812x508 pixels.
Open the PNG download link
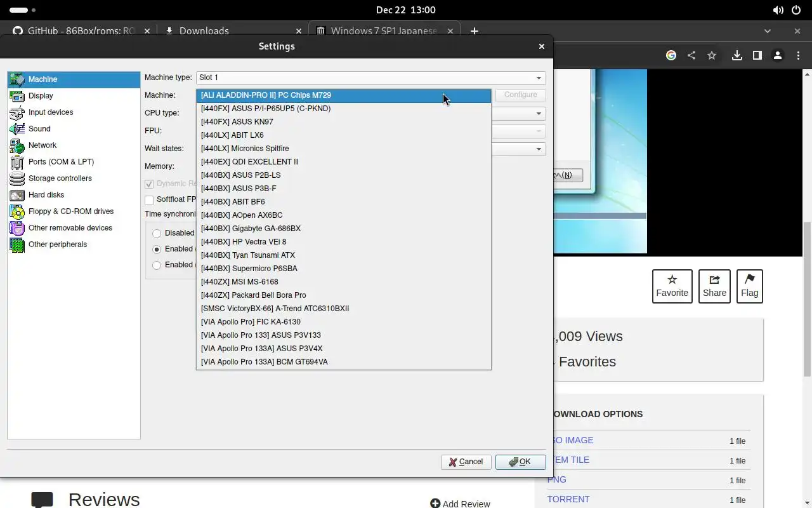558,479
